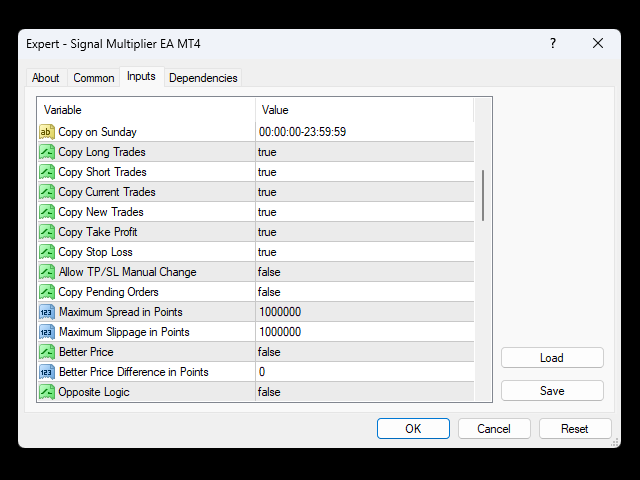Image resolution: width=640 pixels, height=480 pixels.
Task: Click the icon beside Better Price Difference in Points
Action: tap(47, 372)
